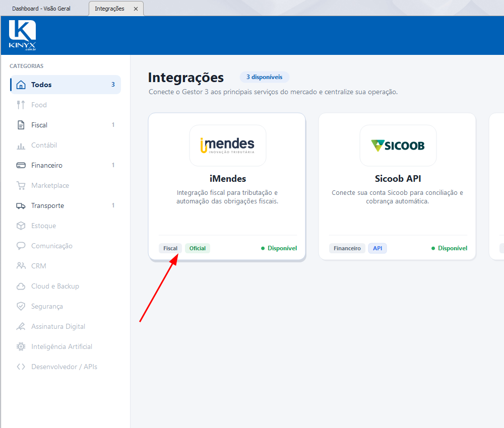Select the Integrações tab

click(x=109, y=9)
